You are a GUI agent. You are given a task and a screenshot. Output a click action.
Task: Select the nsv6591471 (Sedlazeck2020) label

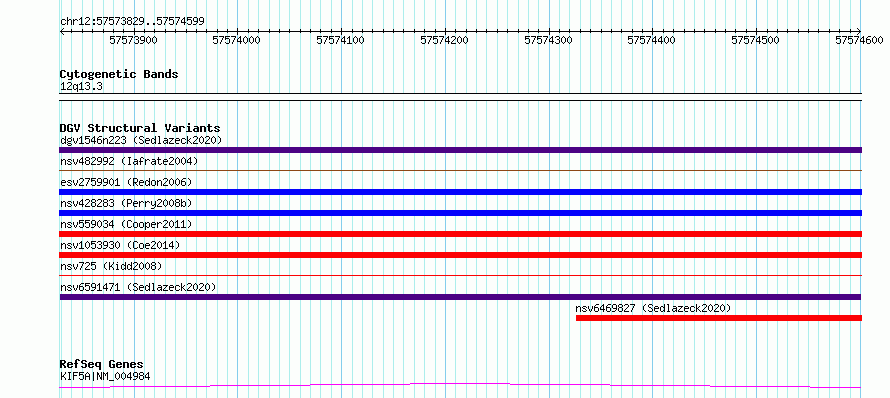point(138,287)
